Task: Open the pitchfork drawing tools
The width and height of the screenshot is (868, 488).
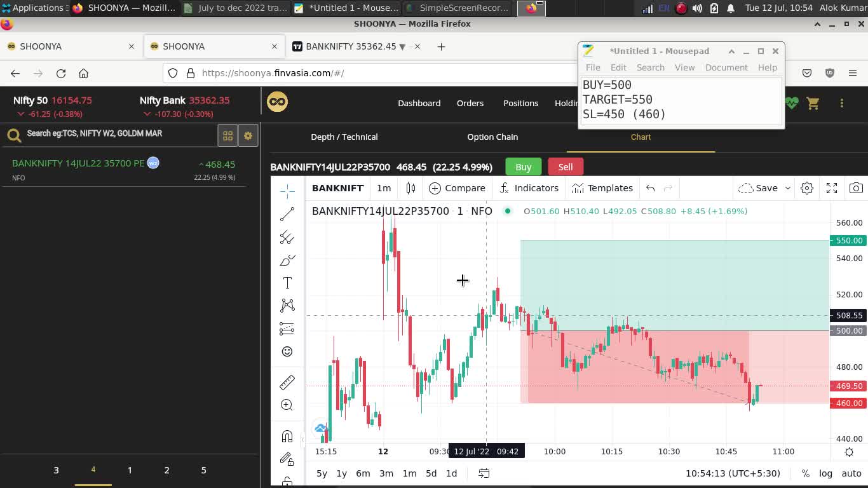Action: point(287,237)
